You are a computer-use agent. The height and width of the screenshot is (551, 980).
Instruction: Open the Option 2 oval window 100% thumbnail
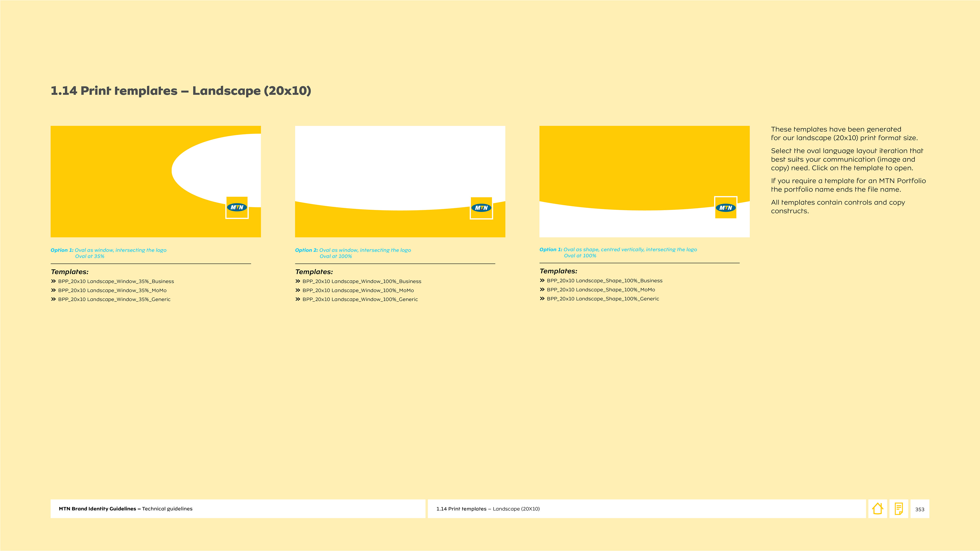point(400,181)
